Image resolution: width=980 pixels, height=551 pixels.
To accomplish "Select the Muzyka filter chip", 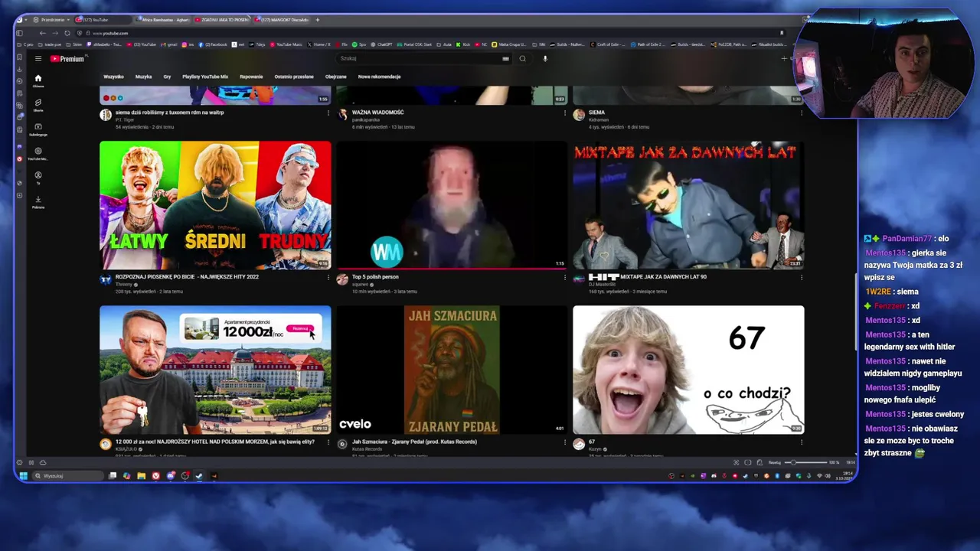I will 143,77.
